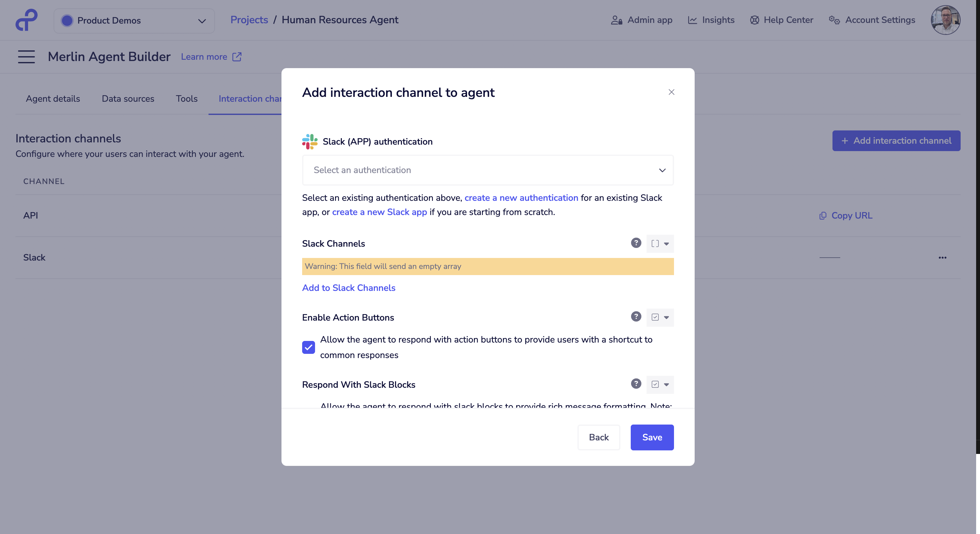Toggle the array field control for Slack Channels
This screenshot has height=534, width=980.
pos(656,243)
